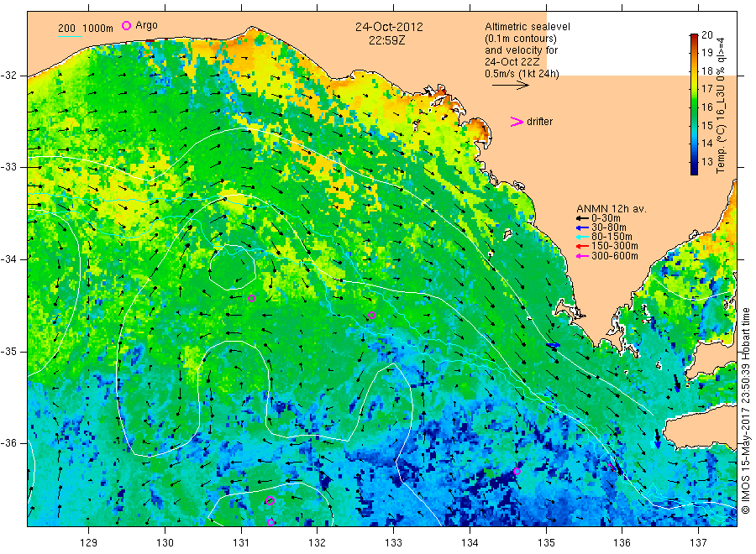
Task: Click the colorbar value 13
Action: click(706, 162)
